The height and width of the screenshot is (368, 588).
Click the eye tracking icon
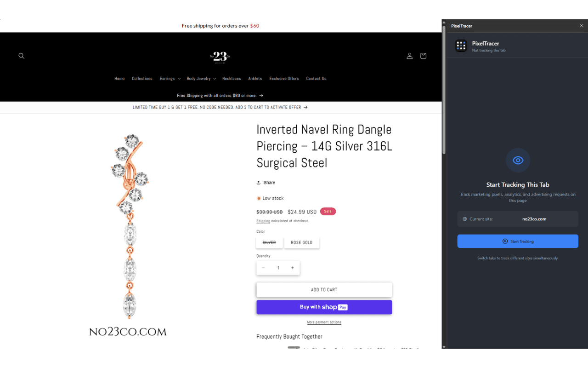click(518, 160)
